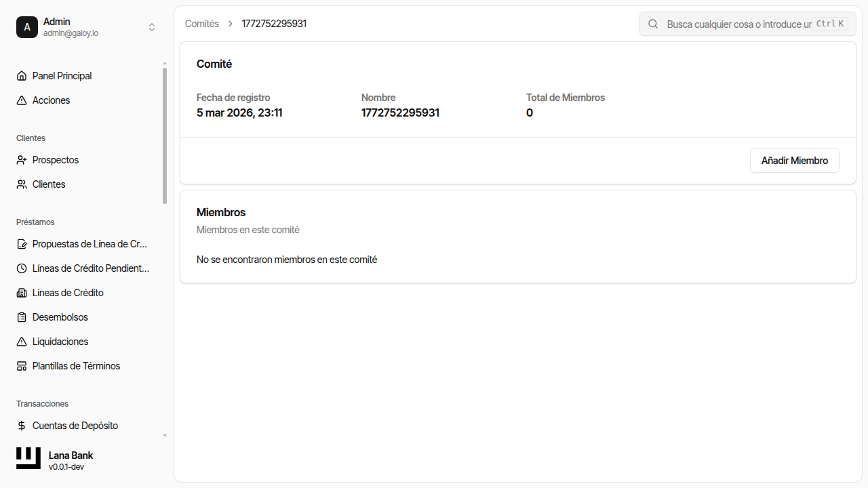The height and width of the screenshot is (488, 868).
Task: Click the Prospectos user-plus icon
Action: 22,160
